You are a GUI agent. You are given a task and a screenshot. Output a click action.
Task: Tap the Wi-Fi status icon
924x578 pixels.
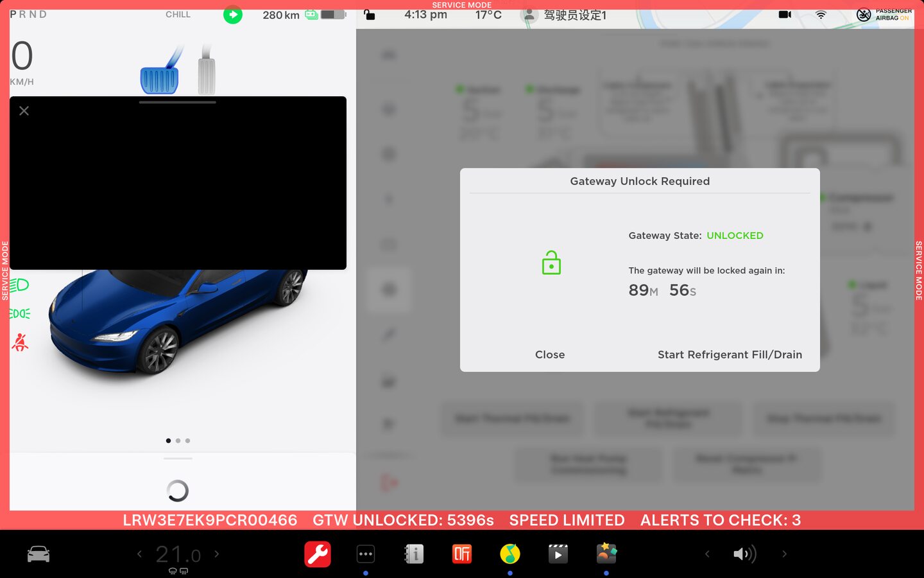[x=821, y=14]
